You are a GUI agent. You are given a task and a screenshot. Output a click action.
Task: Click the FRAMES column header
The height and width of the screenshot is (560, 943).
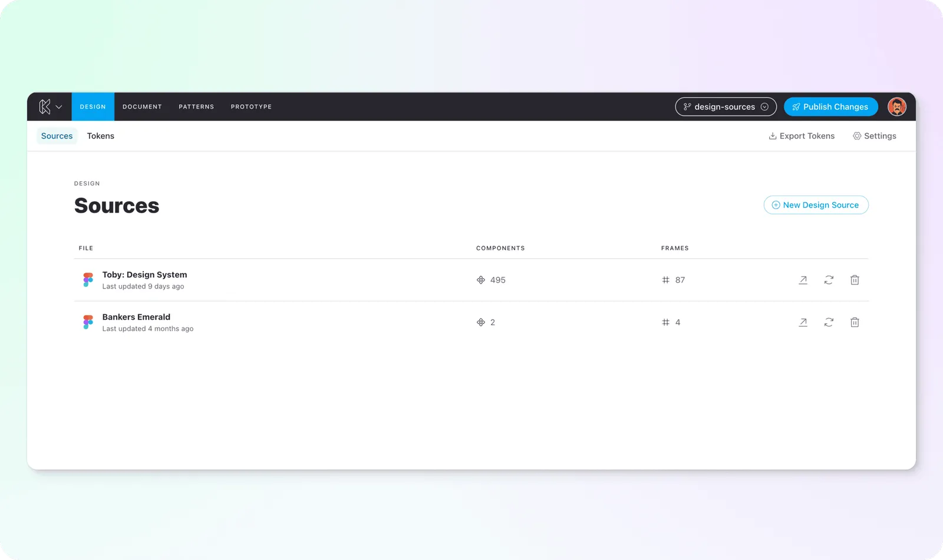[x=675, y=248]
